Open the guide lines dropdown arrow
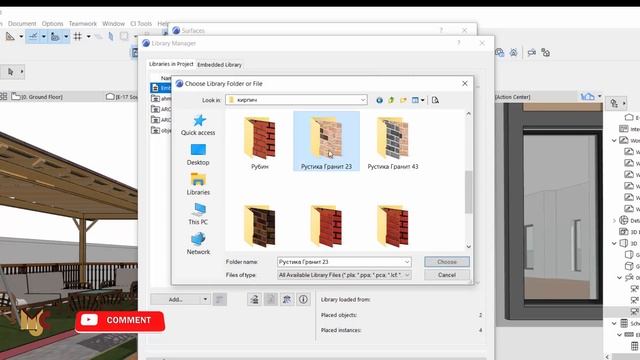This screenshot has width=640, height=360. 43,37
